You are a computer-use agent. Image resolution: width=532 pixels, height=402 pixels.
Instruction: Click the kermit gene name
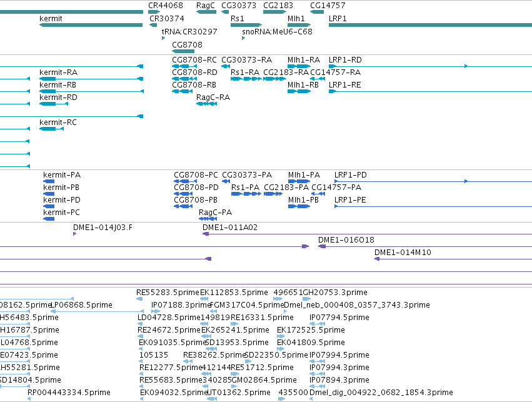click(51, 18)
